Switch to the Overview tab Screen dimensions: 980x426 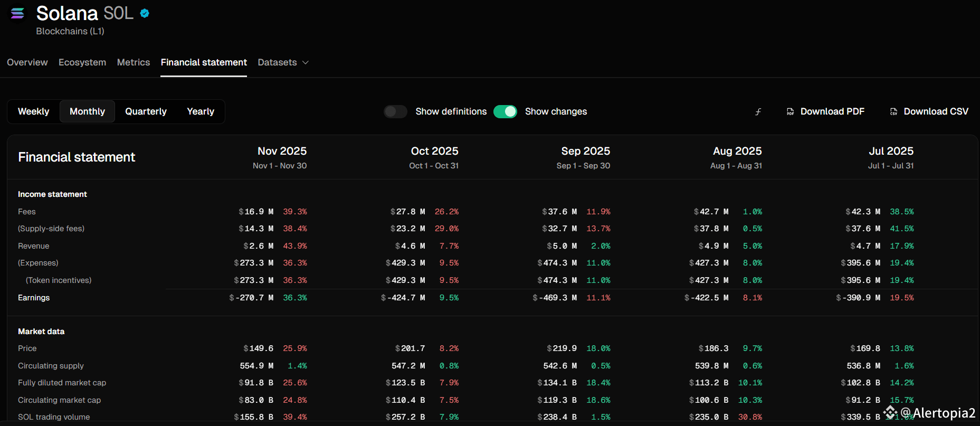pos(27,62)
